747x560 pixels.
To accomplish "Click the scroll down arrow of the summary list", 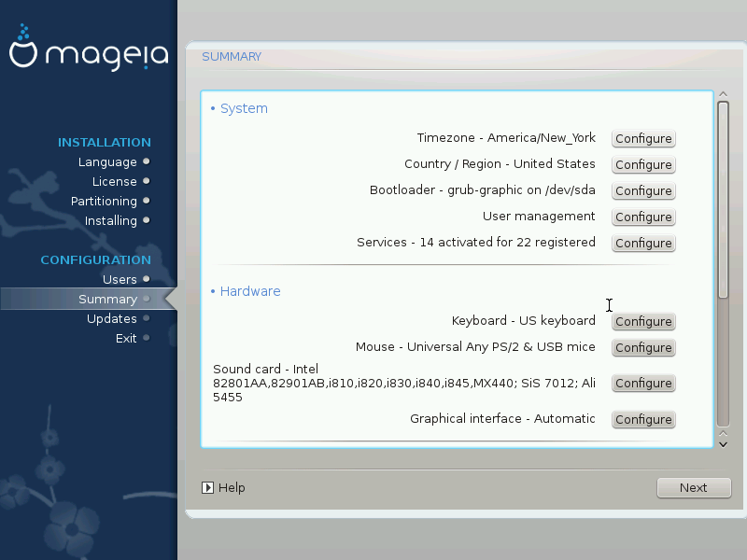I will coord(723,443).
